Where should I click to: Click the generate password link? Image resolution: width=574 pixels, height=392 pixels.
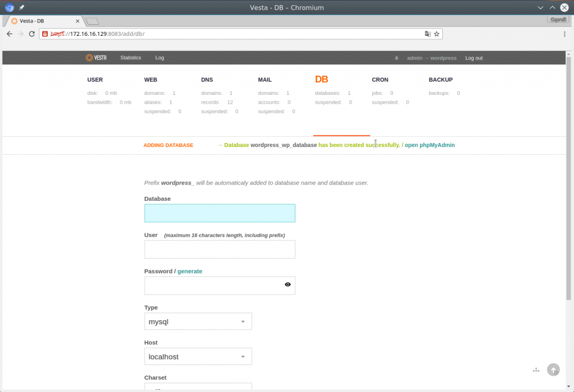189,271
